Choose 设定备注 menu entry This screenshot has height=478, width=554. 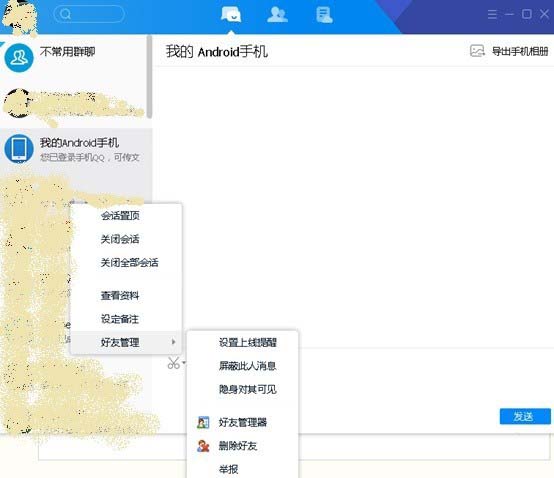coord(126,319)
